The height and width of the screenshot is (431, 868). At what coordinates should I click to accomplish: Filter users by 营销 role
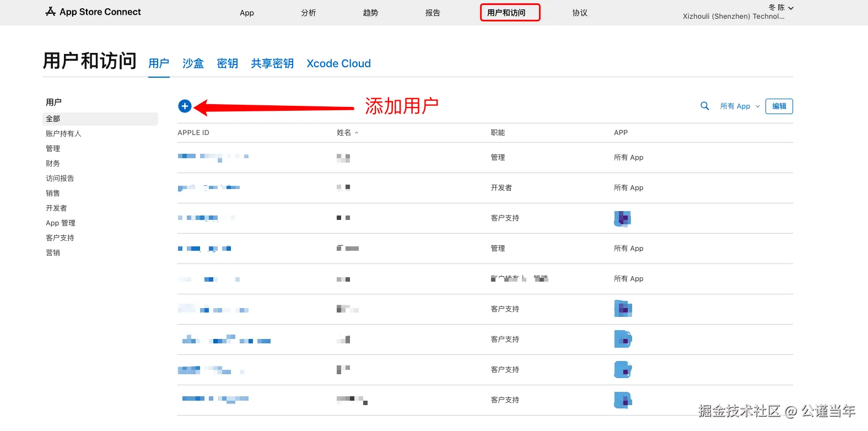tap(53, 253)
